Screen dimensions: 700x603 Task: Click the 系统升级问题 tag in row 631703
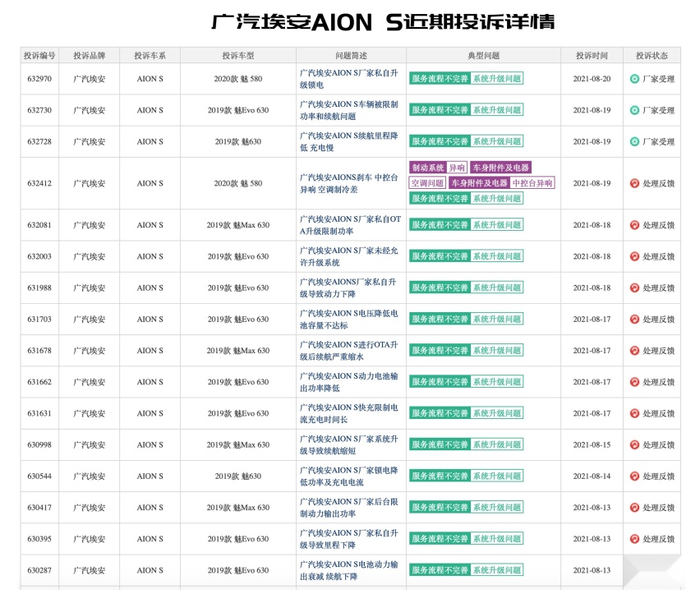click(x=497, y=319)
